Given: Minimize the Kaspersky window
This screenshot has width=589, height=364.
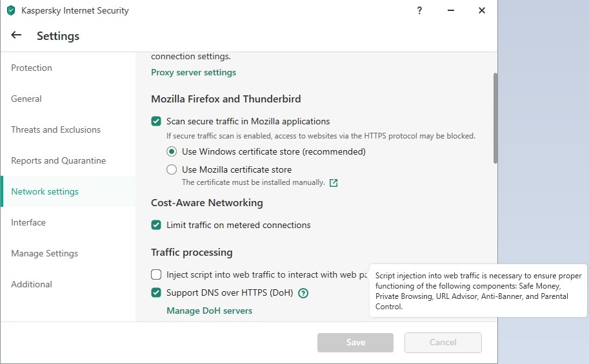Looking at the screenshot, I should point(451,10).
